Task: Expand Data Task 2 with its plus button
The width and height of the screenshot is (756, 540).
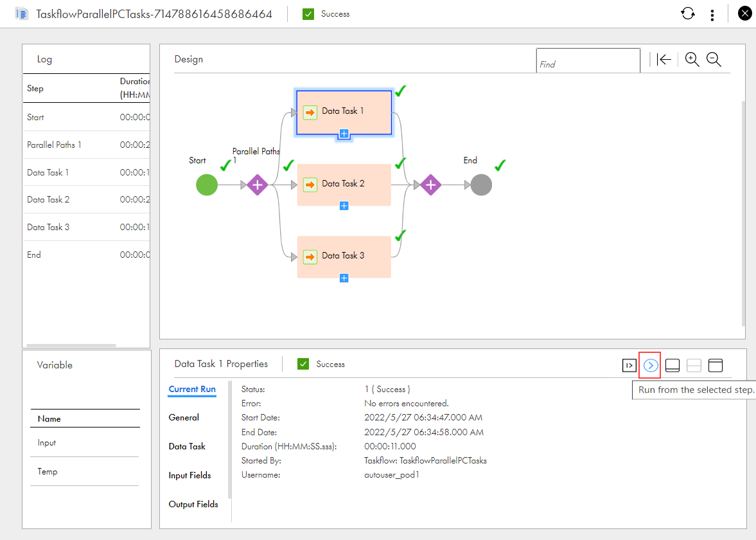Action: [x=344, y=206]
